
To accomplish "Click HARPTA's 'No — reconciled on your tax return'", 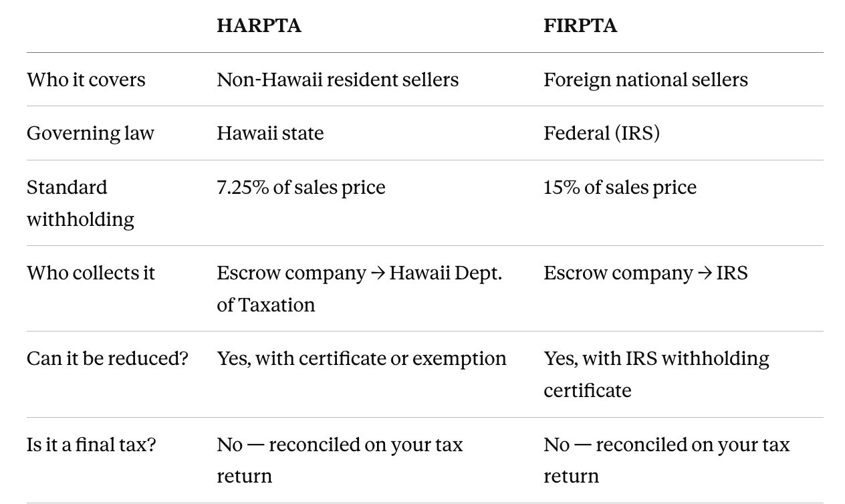I will coord(340,460).
